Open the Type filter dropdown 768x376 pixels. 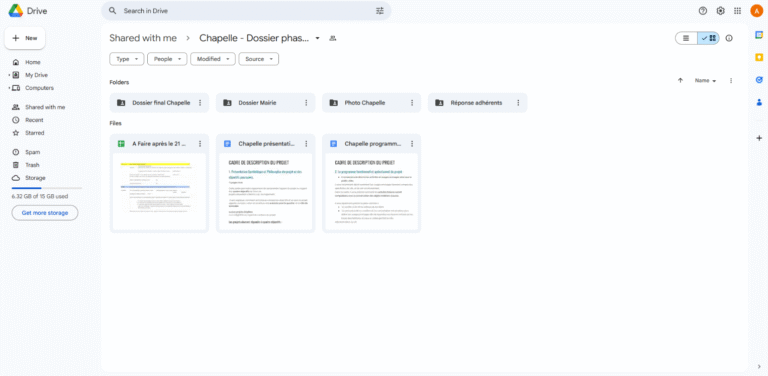point(127,59)
